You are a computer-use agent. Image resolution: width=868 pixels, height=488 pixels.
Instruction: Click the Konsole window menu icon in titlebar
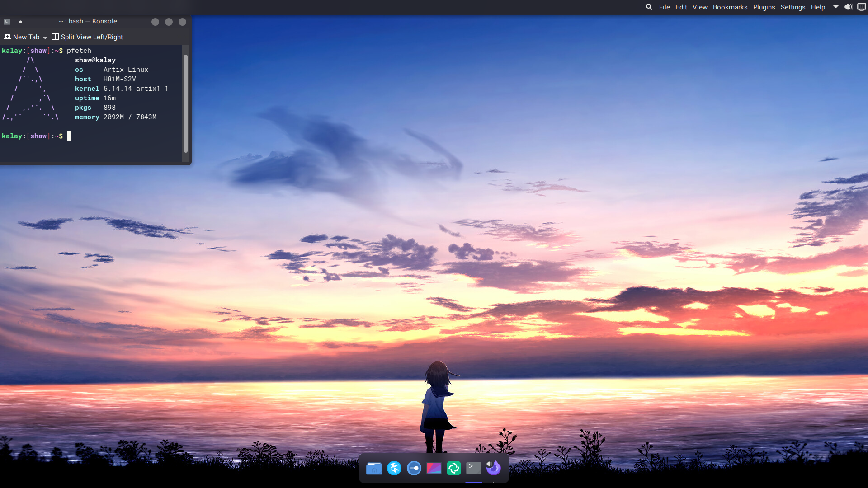pos(7,22)
